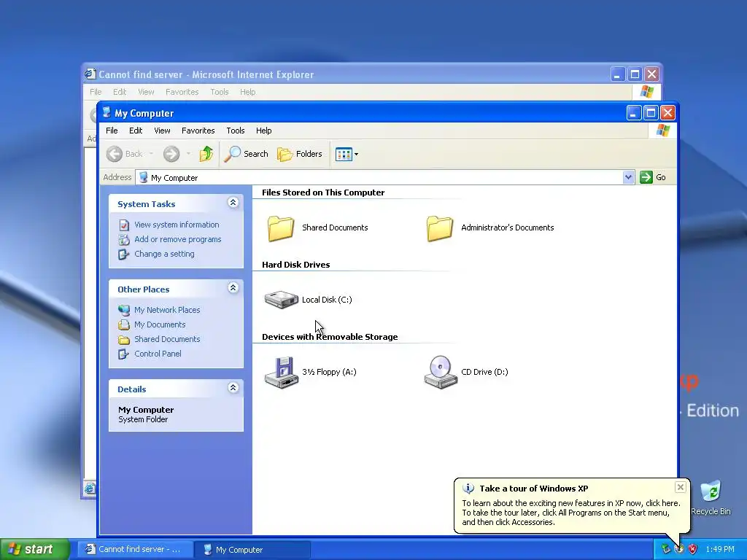Screen dimensions: 747x560
Task: Click the balloon info icon
Action: tap(468, 489)
